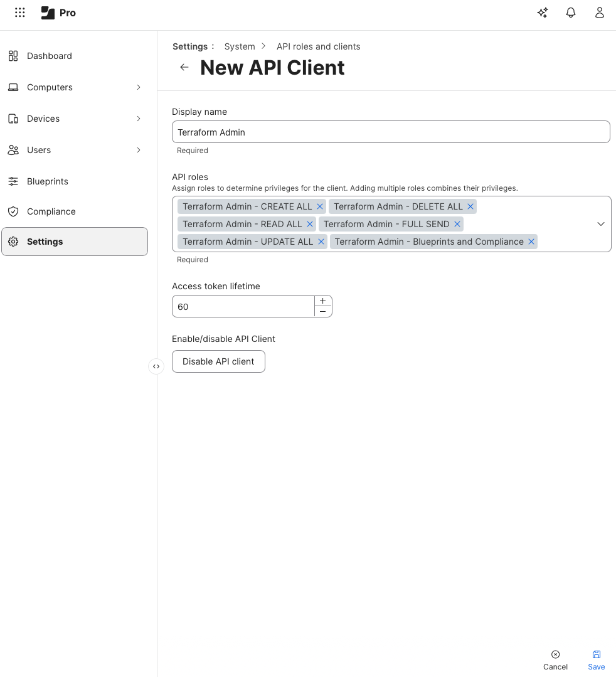Go to Dashboard in the sidebar
The image size is (616, 677).
click(x=50, y=56)
